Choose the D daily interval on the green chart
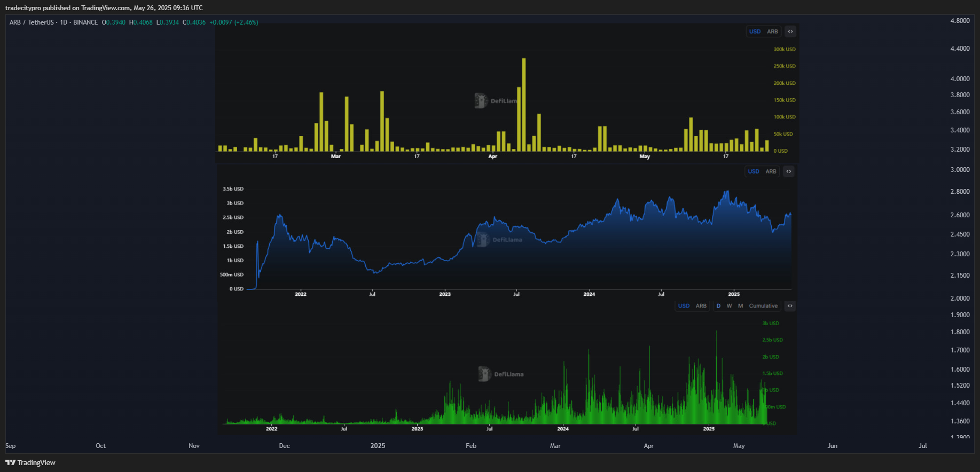The width and height of the screenshot is (980, 472). click(x=718, y=306)
